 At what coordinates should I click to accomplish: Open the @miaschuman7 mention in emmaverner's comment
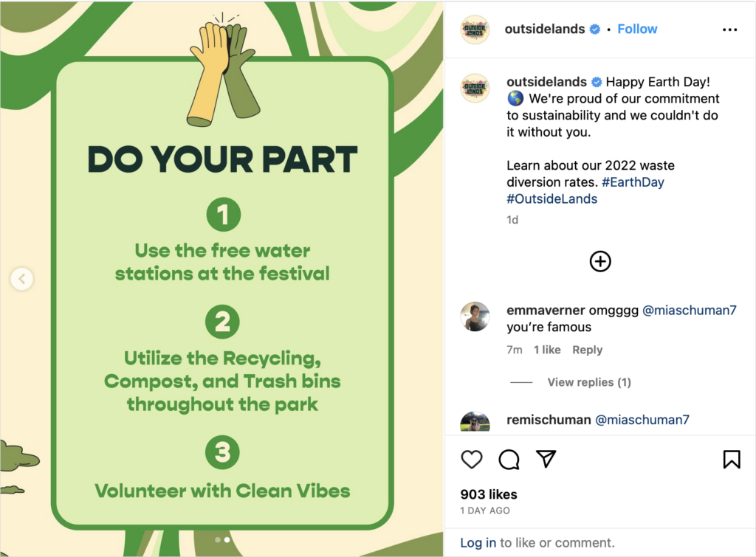coord(690,311)
